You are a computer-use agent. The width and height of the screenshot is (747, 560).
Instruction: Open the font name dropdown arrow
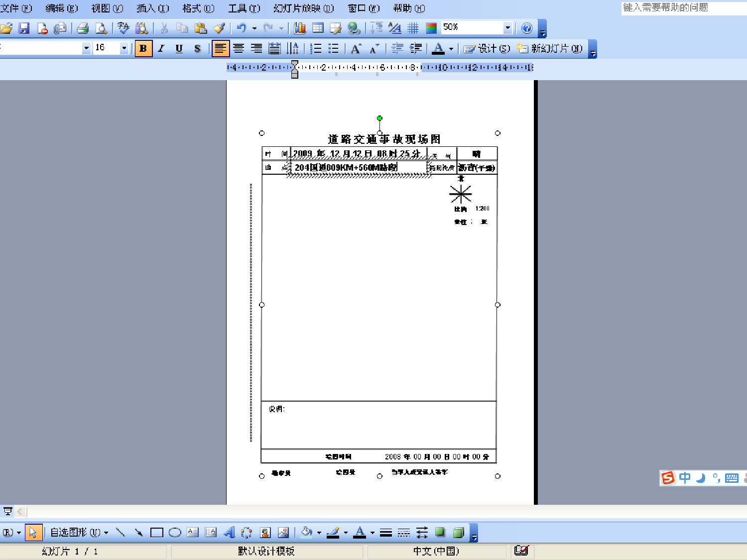click(x=86, y=48)
